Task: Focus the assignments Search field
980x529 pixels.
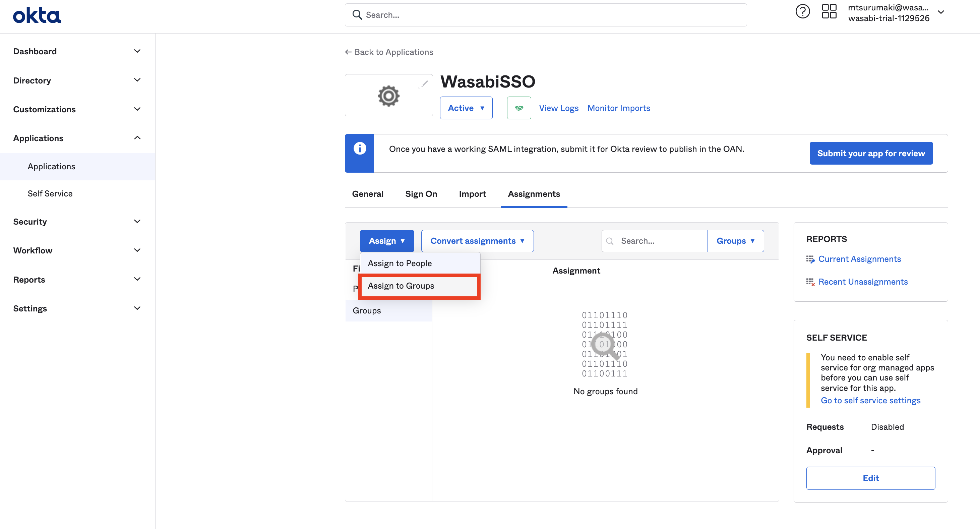Action: pyautogui.click(x=654, y=241)
